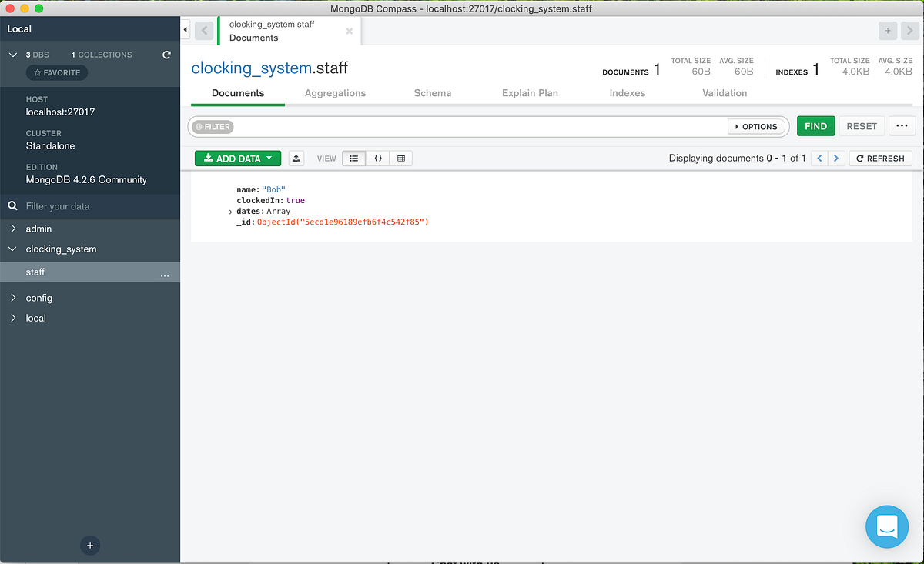924x564 pixels.
Task: Click the FIND button
Action: click(815, 125)
